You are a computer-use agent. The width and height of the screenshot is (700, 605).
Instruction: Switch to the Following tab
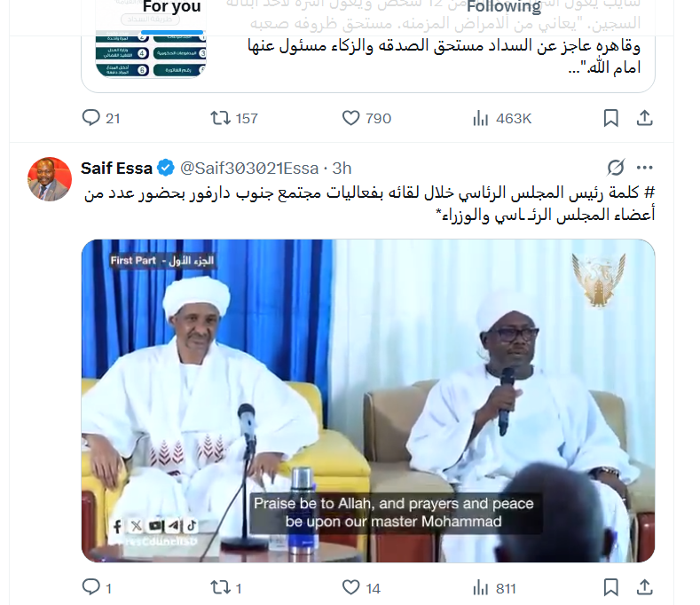[x=504, y=7]
